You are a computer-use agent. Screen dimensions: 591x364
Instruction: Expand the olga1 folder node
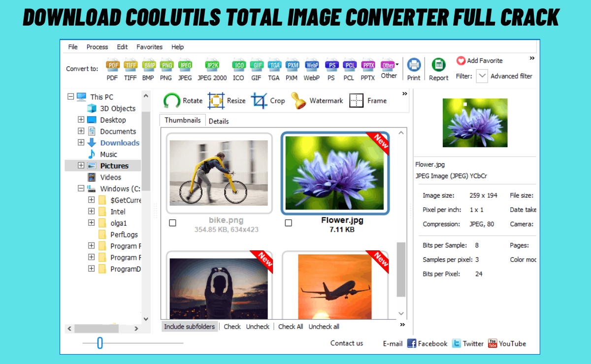[91, 222]
